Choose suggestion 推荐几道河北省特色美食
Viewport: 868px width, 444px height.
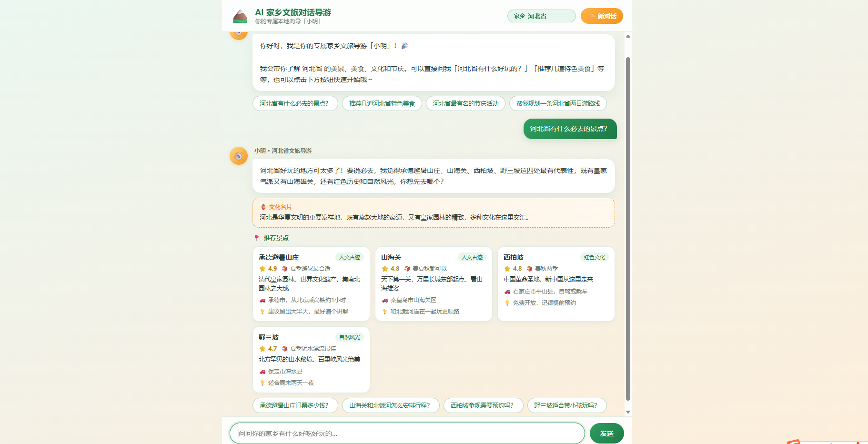tap(382, 103)
